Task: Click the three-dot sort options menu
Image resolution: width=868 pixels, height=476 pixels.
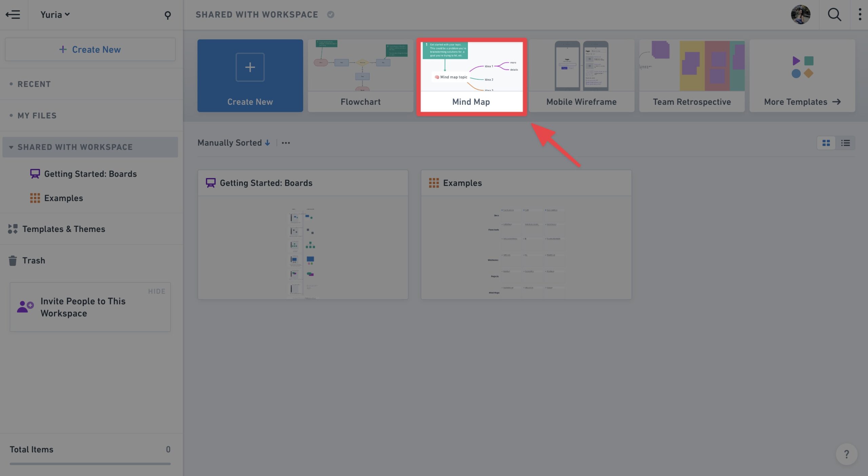Action: click(x=286, y=143)
